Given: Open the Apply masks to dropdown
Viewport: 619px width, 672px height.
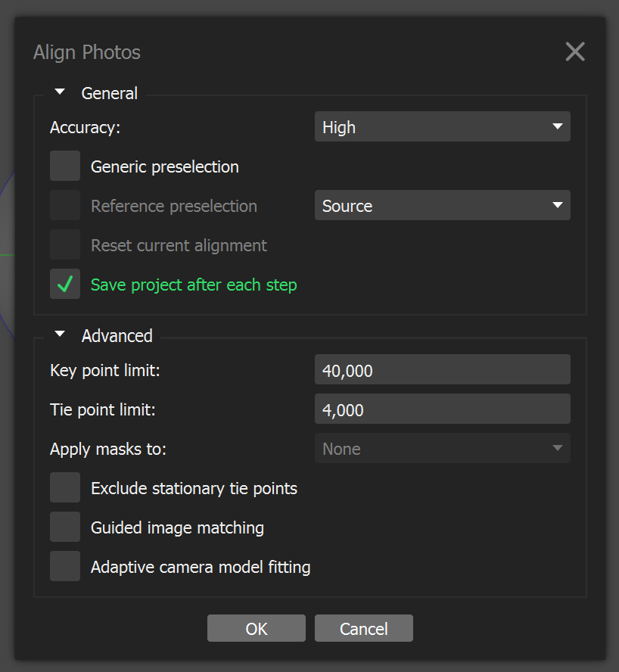Looking at the screenshot, I should click(443, 448).
